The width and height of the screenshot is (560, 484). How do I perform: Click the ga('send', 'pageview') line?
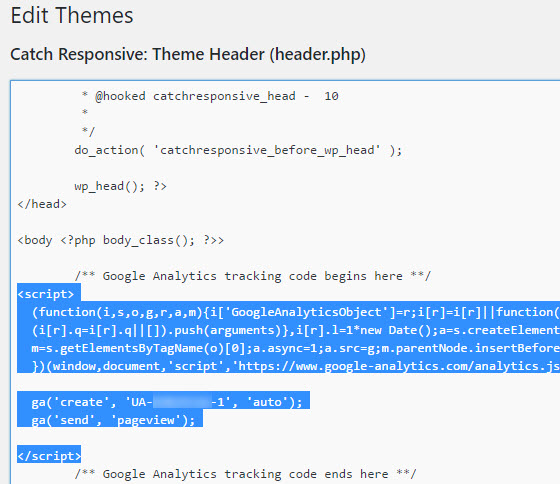tap(113, 420)
